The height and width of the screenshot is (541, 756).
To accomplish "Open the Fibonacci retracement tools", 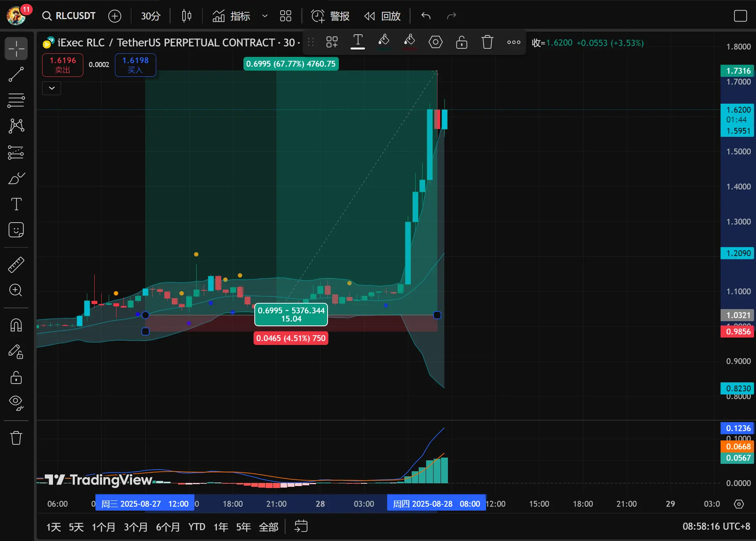I will tap(16, 100).
